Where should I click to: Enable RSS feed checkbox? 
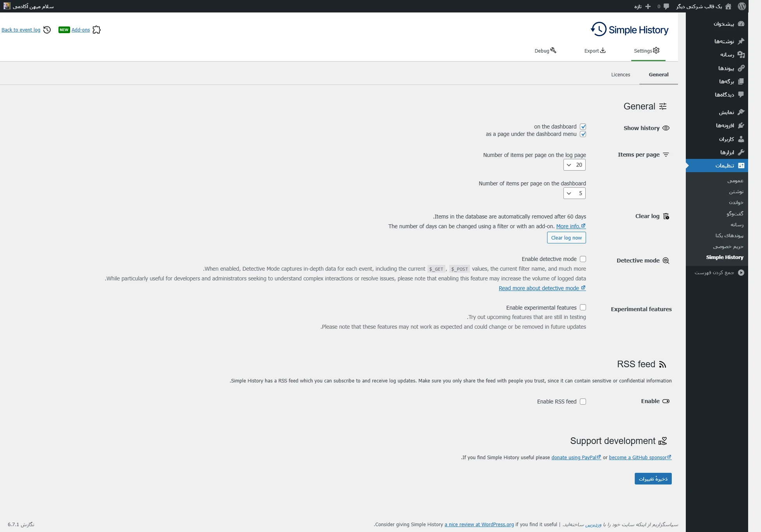583,402
